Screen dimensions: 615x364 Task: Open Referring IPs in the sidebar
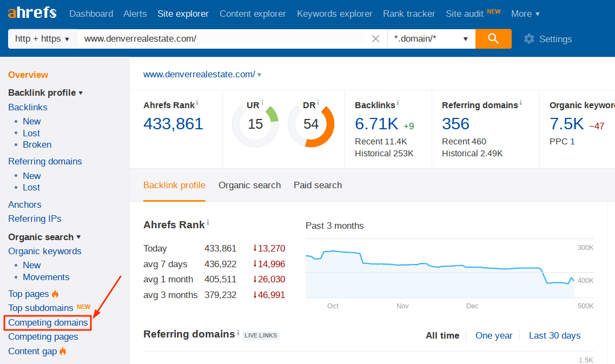tap(35, 219)
